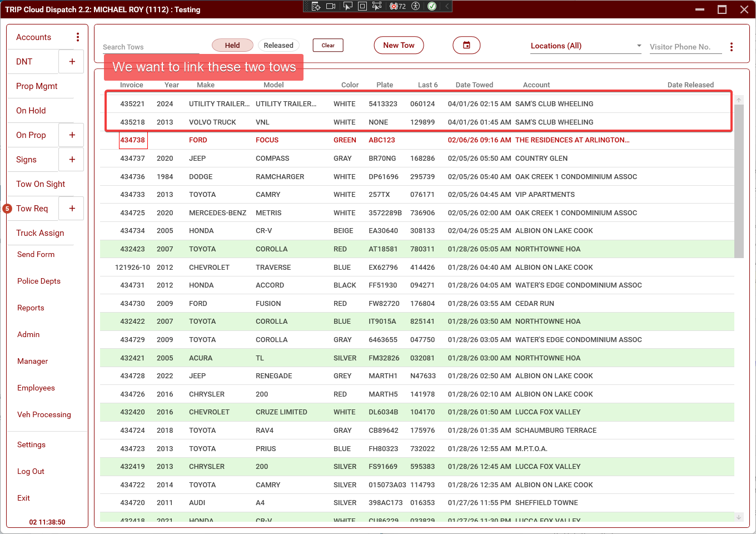Toggle the Held filter chip
Screen dimensions: 756x534
click(x=232, y=46)
